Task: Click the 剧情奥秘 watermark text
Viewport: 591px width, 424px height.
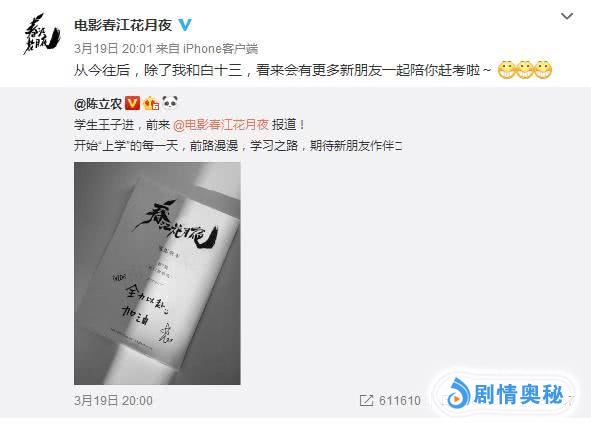Action: pyautogui.click(x=519, y=395)
